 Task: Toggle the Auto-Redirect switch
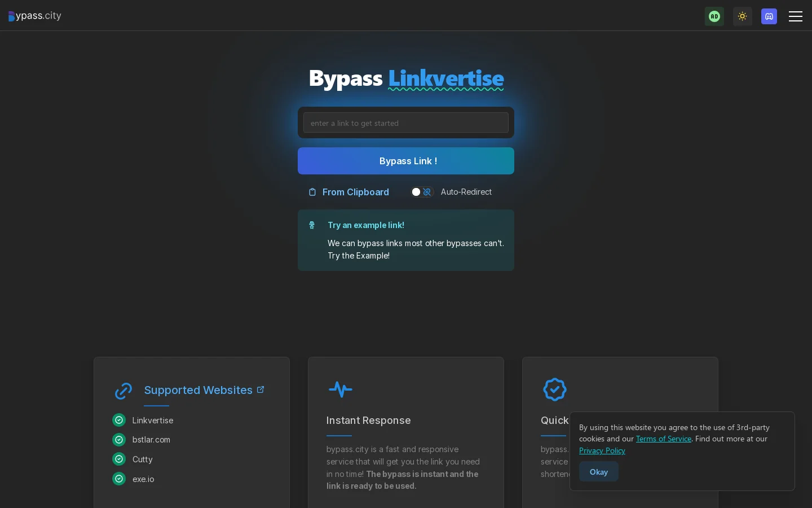422,192
